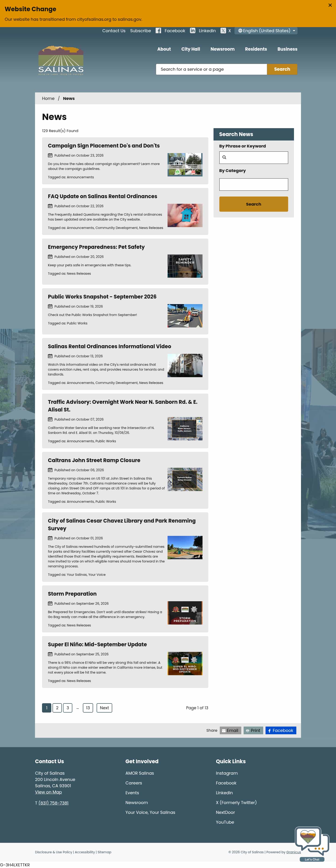The height and width of the screenshot is (868, 336).
Task: Open the NextDoor quick link
Action: 225,813
